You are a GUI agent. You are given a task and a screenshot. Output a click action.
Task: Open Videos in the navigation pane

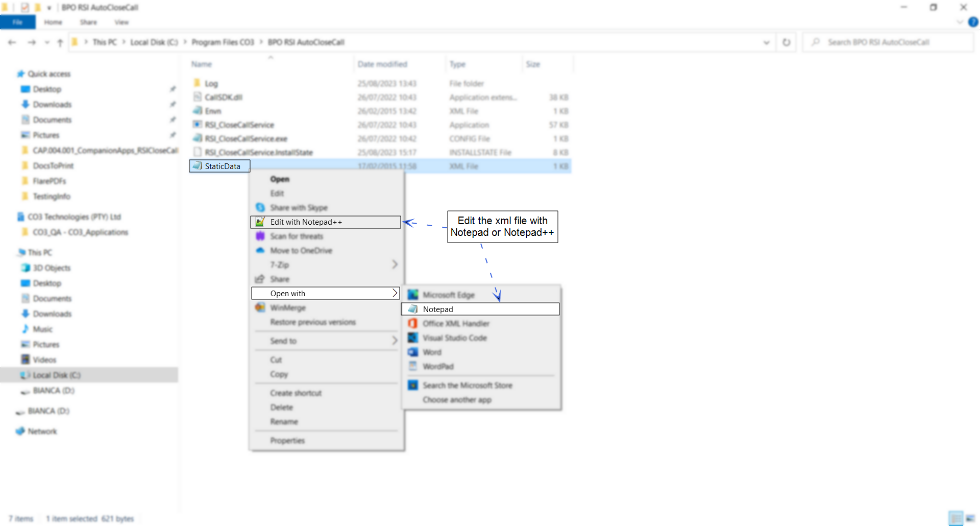tap(44, 360)
